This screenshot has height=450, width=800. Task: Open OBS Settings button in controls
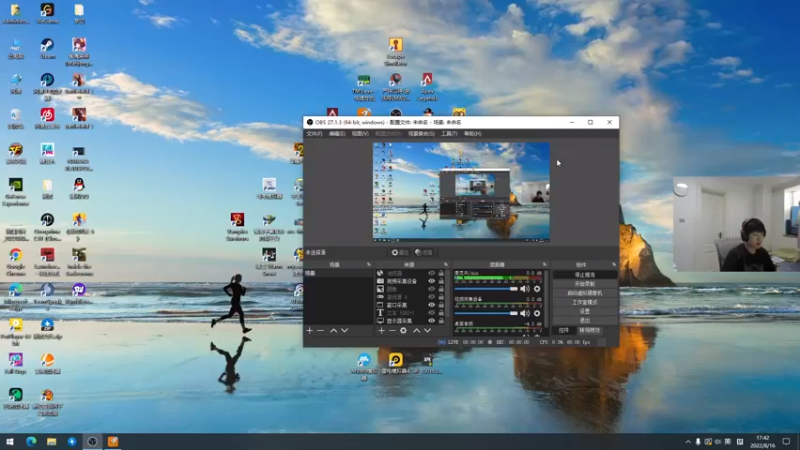585,311
